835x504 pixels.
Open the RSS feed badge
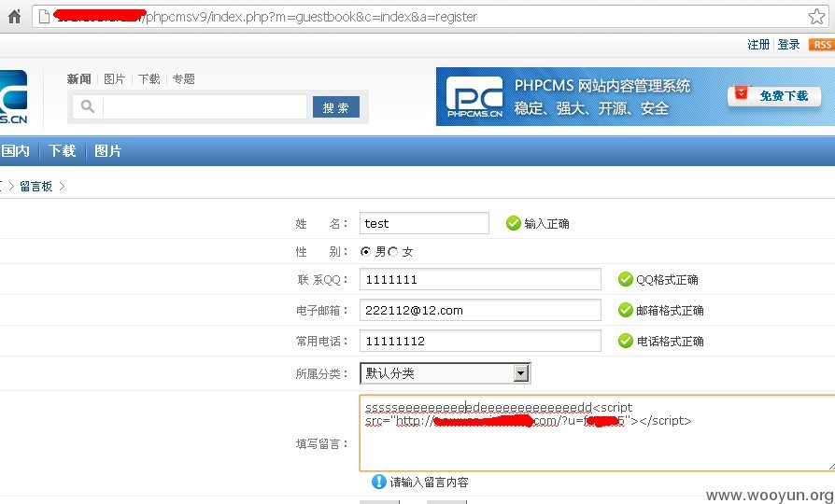coord(822,45)
